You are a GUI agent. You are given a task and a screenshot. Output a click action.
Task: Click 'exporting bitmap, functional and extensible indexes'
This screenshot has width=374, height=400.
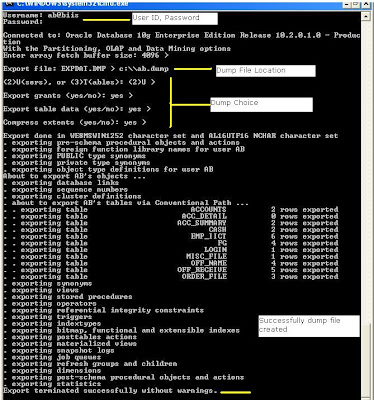121,330
